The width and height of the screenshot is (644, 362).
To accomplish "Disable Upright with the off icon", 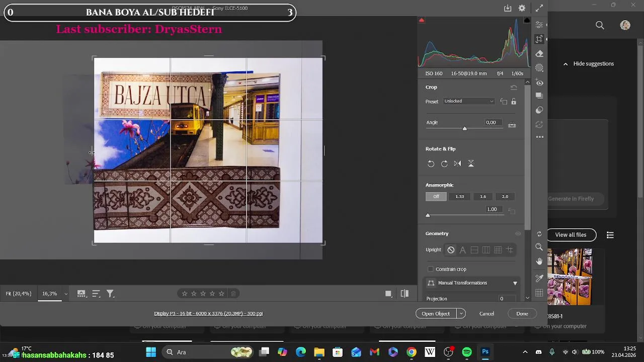I will (x=451, y=250).
